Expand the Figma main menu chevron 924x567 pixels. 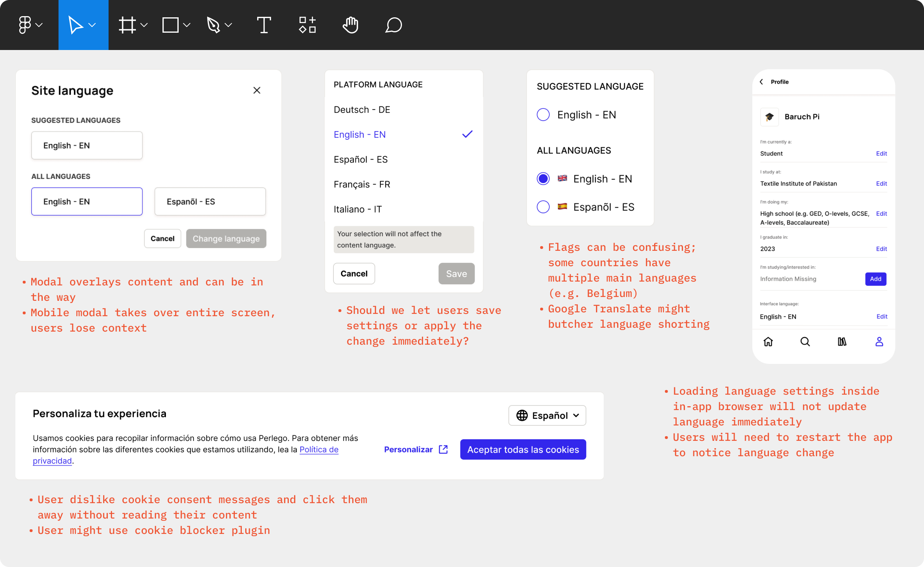click(x=39, y=25)
